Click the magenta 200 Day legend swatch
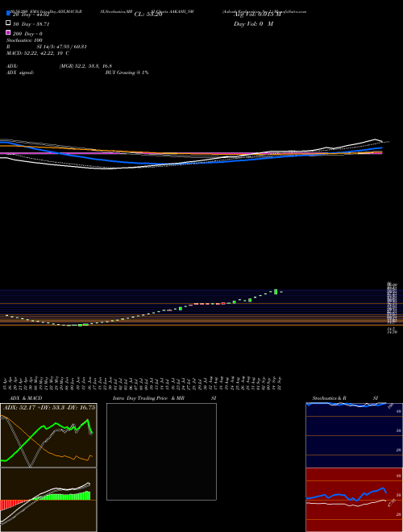Viewport: 403px width, 532px height. pos(8,32)
